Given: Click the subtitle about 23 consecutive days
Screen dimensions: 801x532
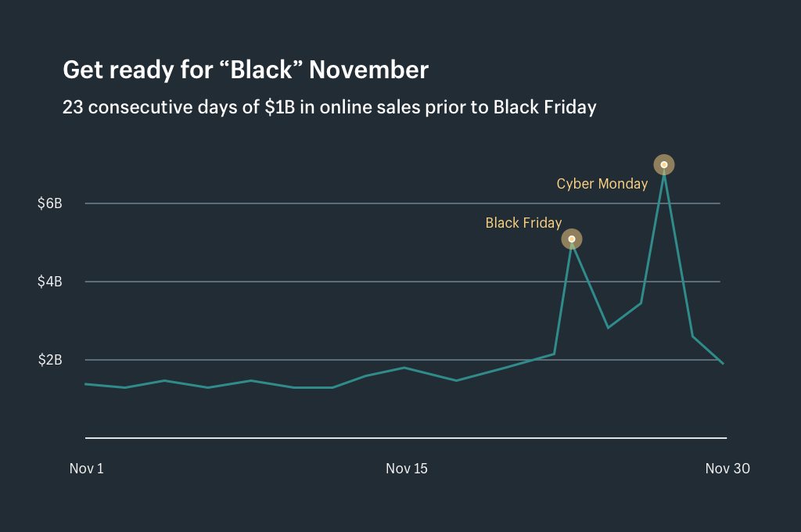Looking at the screenshot, I should (x=329, y=107).
